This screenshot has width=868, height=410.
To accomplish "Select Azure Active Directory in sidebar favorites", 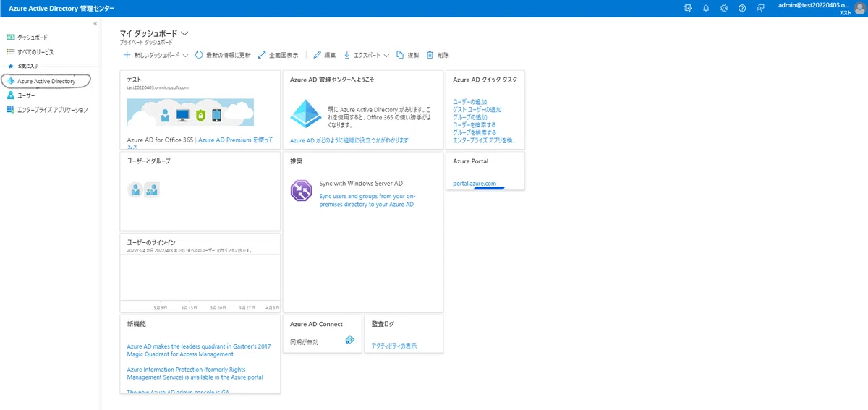I will (46, 81).
